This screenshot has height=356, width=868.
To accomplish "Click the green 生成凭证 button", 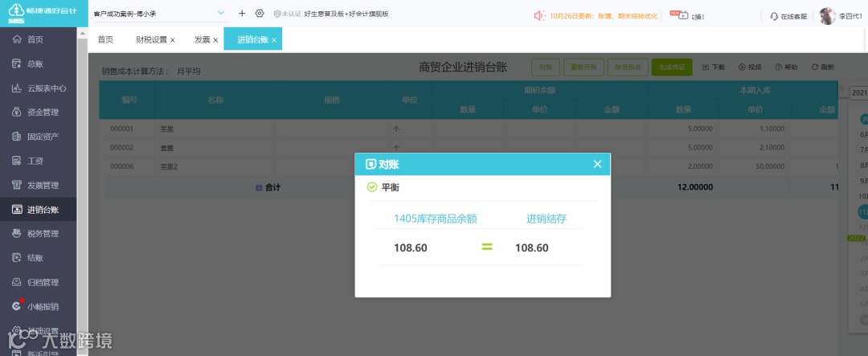I will point(672,67).
